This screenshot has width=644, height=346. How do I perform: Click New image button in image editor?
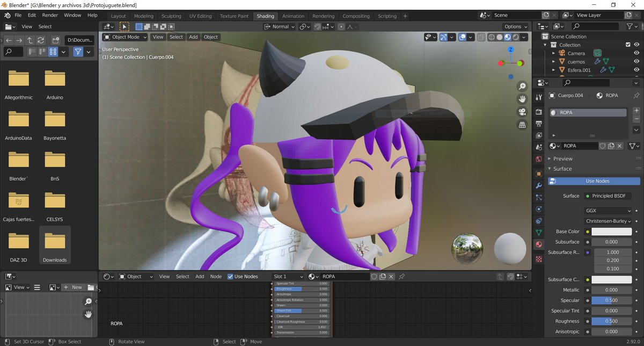point(74,287)
